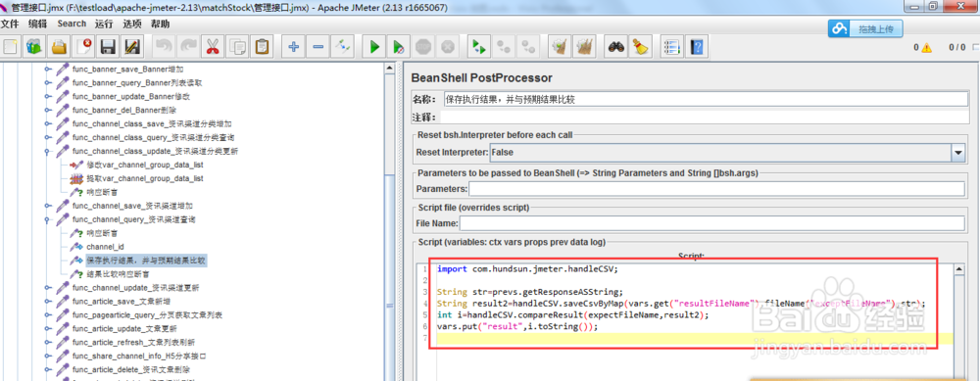Click the grey Shutdown icon
980x381 pixels.
(448, 47)
